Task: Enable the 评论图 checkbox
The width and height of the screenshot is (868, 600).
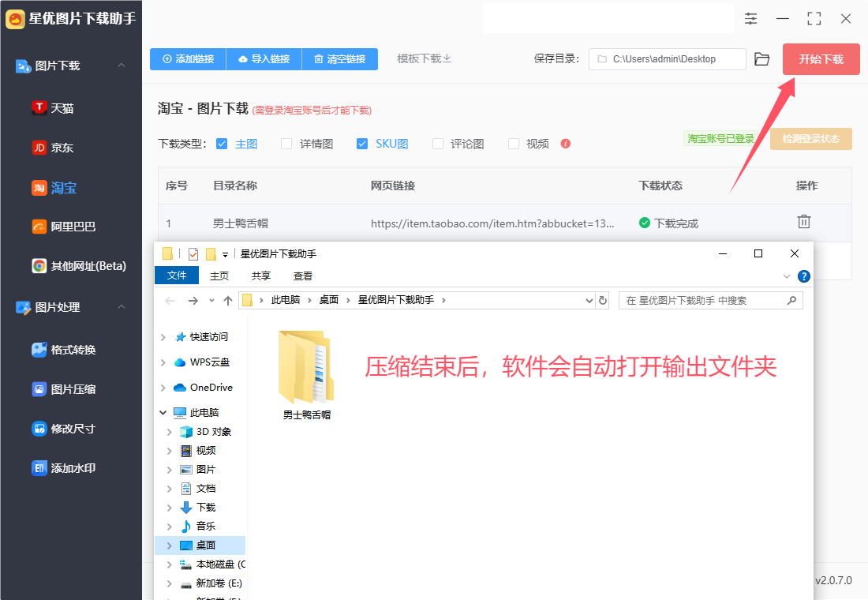Action: (437, 144)
